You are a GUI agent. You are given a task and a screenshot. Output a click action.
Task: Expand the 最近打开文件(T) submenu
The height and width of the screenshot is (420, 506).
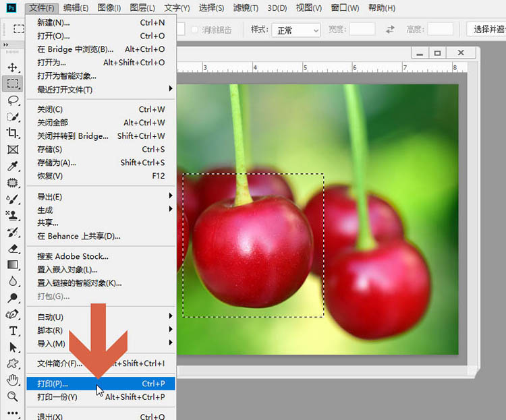101,90
